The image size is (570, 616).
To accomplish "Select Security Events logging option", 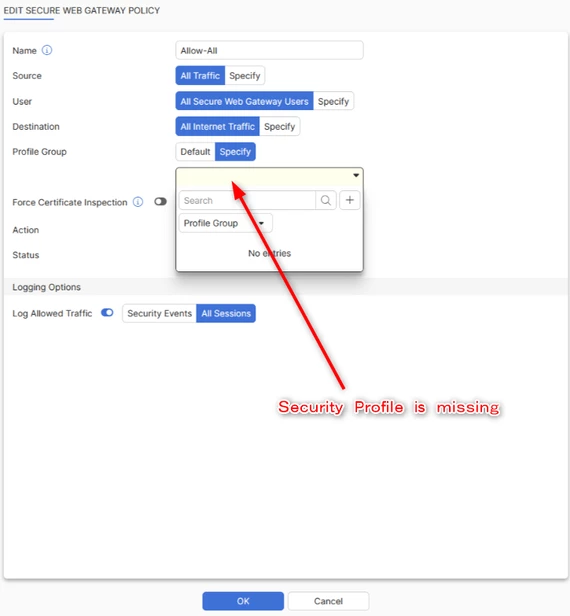I will tap(159, 314).
